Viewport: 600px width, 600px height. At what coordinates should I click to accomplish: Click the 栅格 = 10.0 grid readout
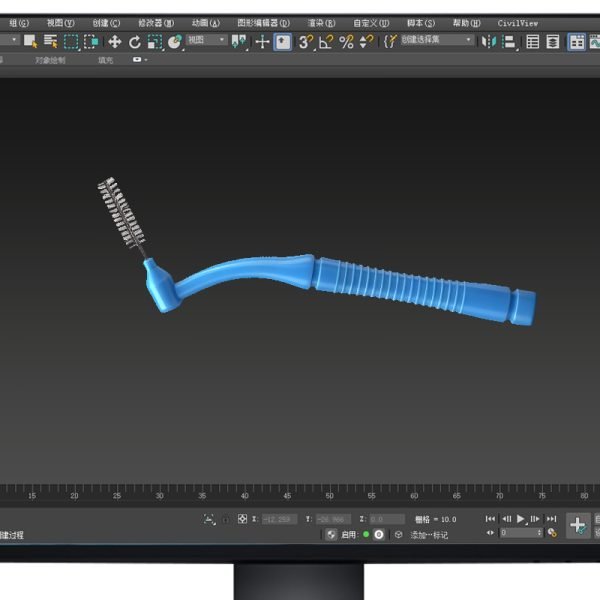436,519
